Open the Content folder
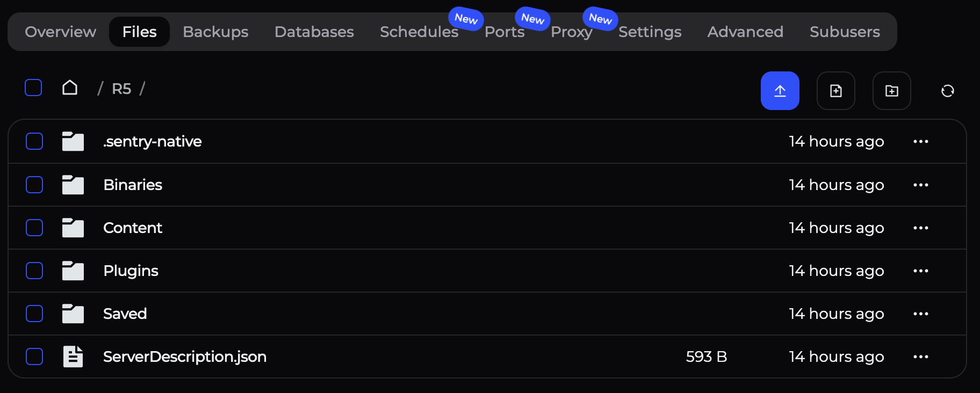 click(132, 228)
